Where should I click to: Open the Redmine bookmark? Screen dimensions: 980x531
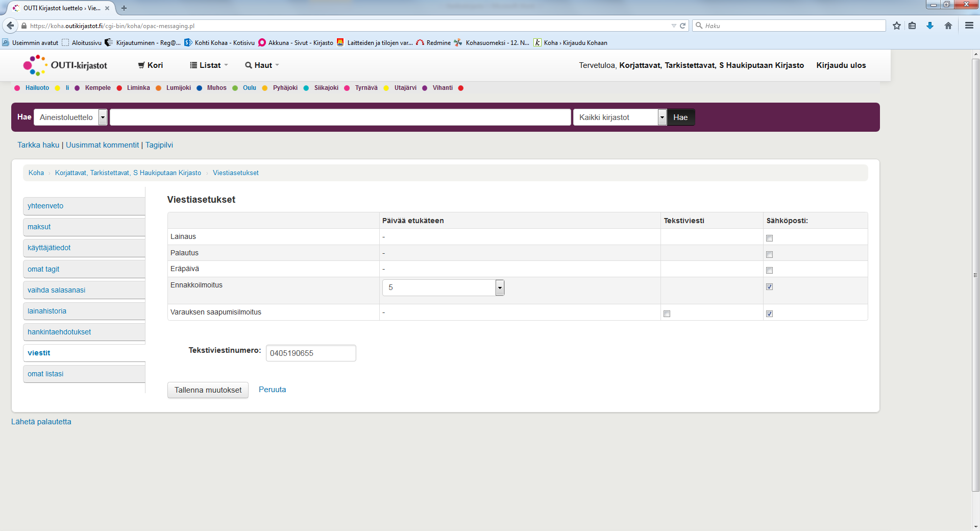coord(434,43)
